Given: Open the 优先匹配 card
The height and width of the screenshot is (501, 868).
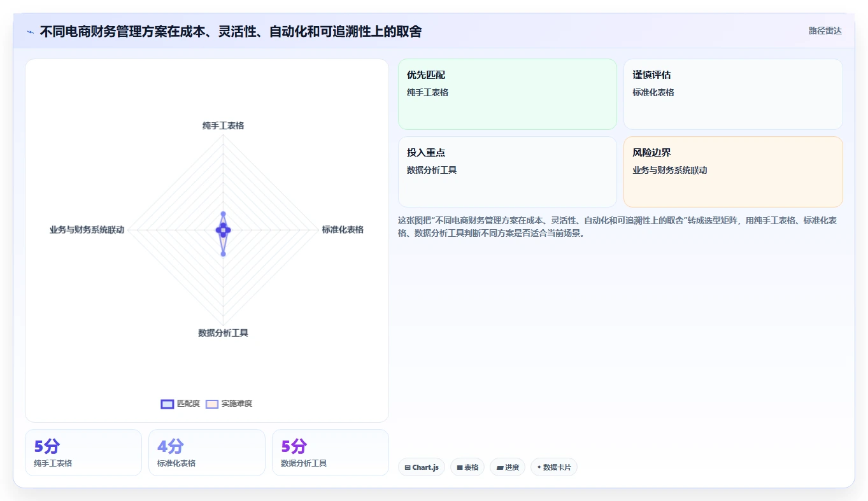Looking at the screenshot, I should 508,94.
